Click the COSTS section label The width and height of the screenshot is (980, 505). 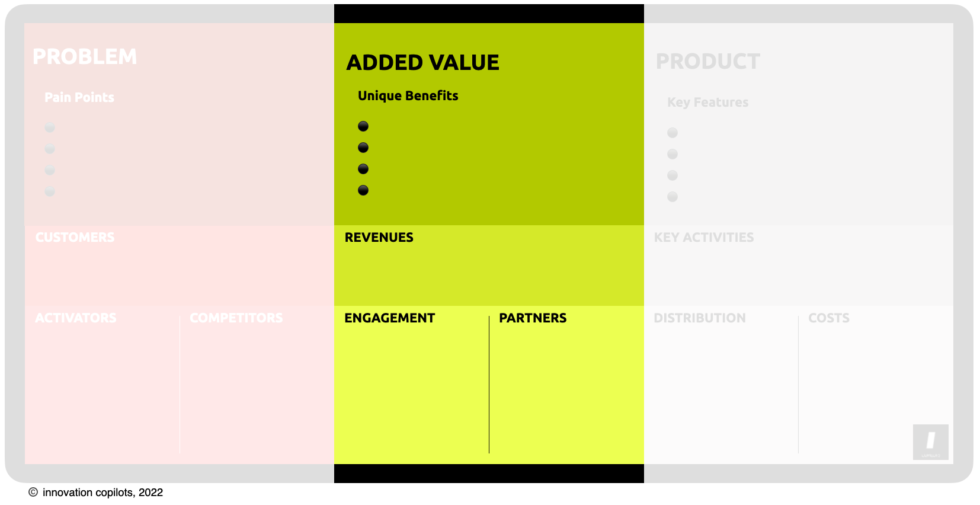point(829,318)
